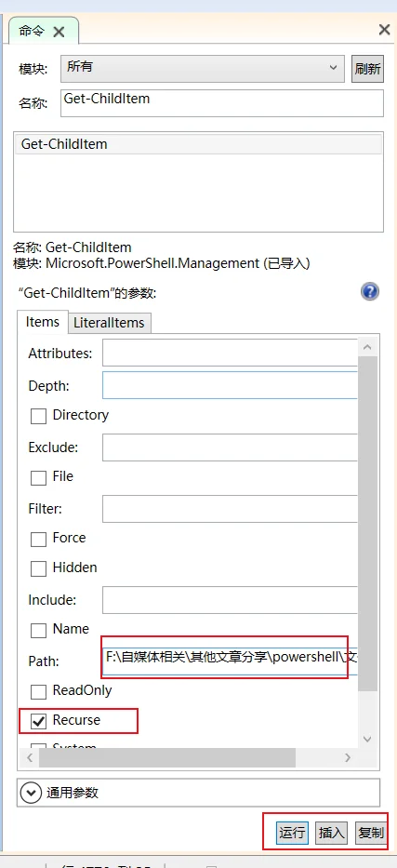Viewport: 397px width, 868px height.
Task: Click the horizontal scroll-left arrow
Action: (30, 757)
